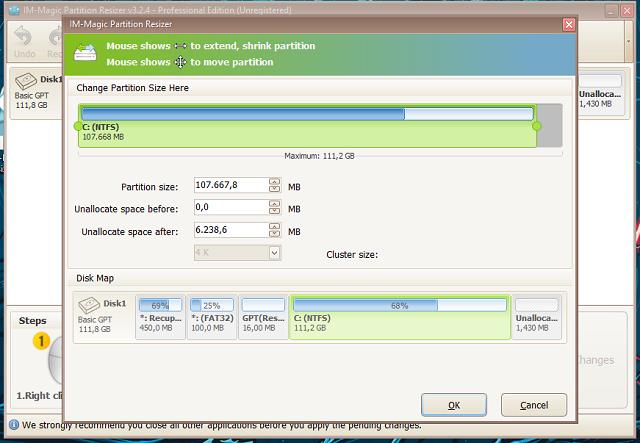Click the partition drive icon in green header
The image size is (640, 443).
coord(85,53)
